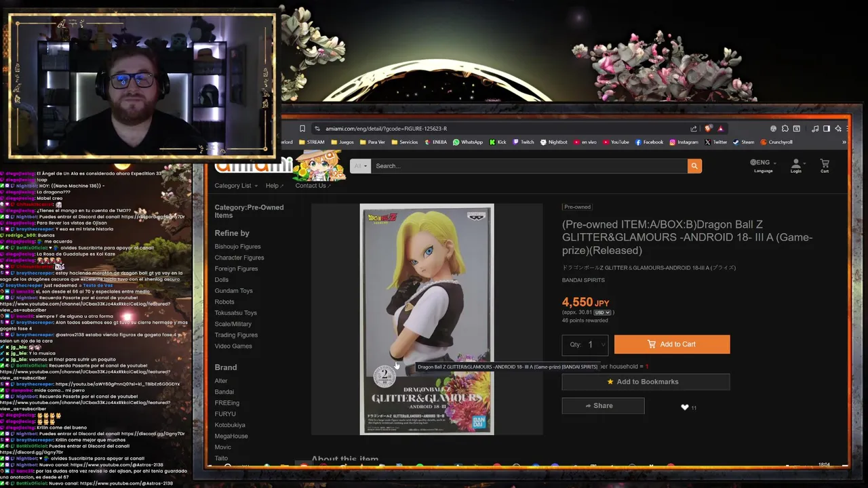Open the Twitch bookmark

pos(523,142)
